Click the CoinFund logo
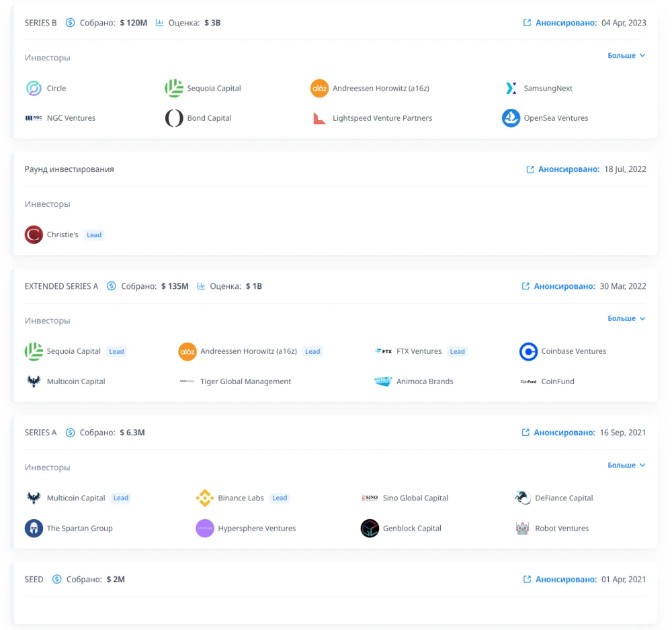The height and width of the screenshot is (630, 672). (x=528, y=381)
